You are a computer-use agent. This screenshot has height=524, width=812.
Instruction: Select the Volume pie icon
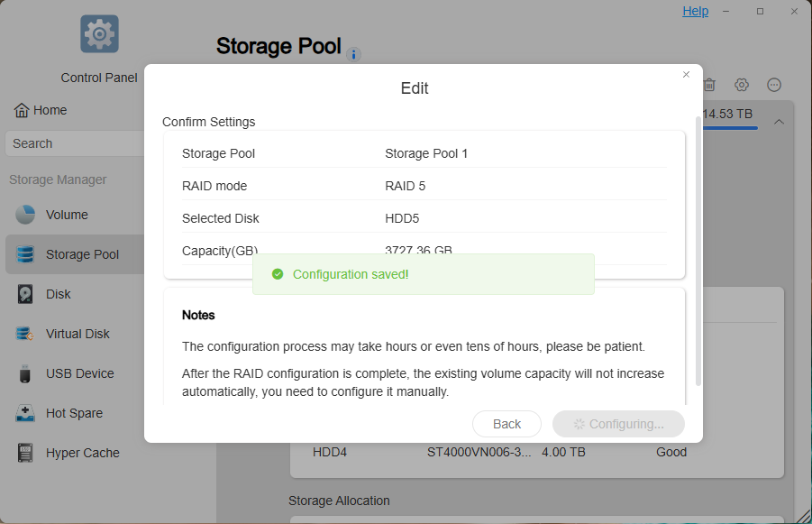[25, 215]
